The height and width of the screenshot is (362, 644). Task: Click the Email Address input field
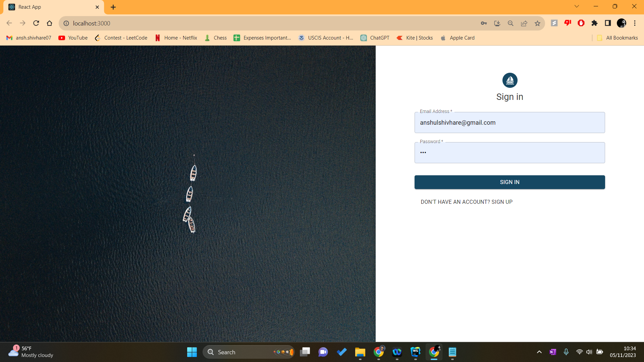coord(509,123)
